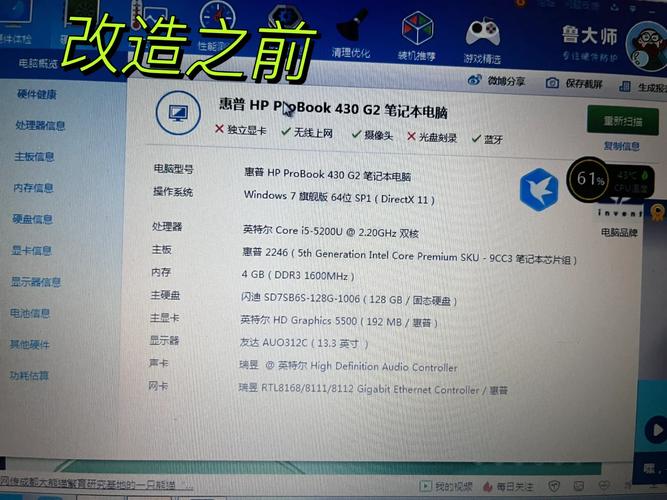Click 生成报告 button
The image size is (667, 500).
(x=643, y=87)
